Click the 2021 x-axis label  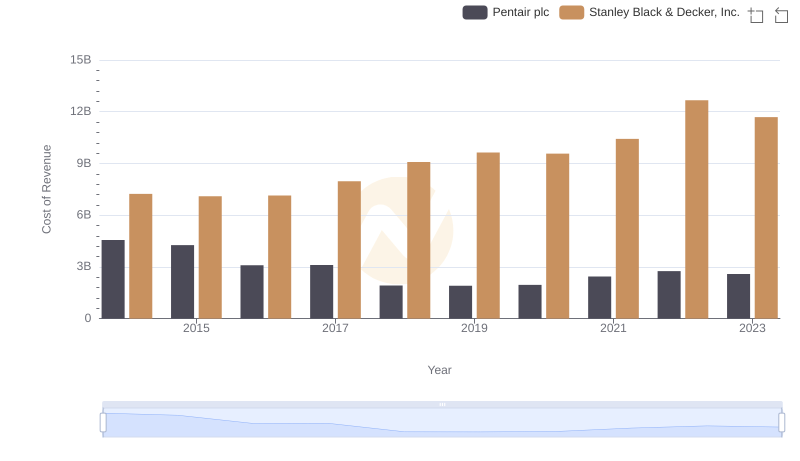pyautogui.click(x=613, y=328)
